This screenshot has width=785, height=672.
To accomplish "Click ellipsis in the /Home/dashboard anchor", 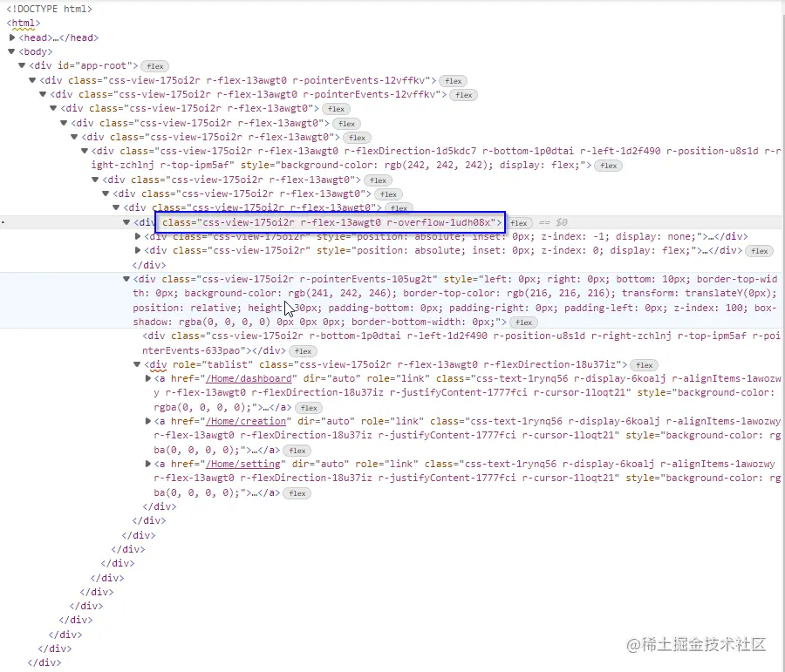I will pos(267,407).
